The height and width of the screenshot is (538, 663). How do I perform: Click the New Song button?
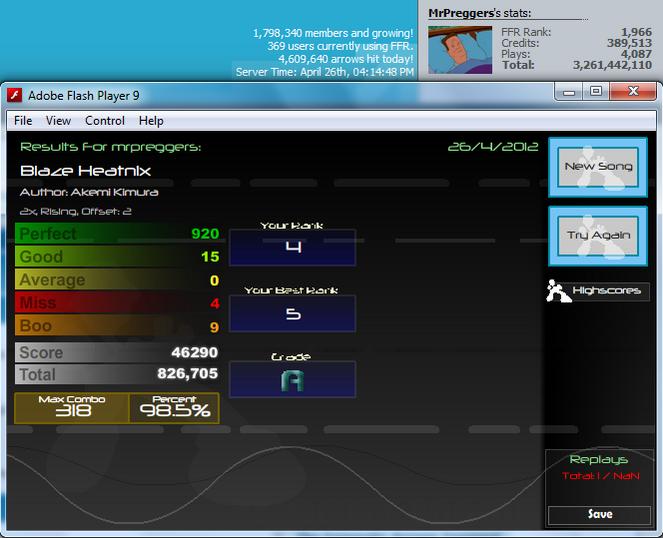598,167
